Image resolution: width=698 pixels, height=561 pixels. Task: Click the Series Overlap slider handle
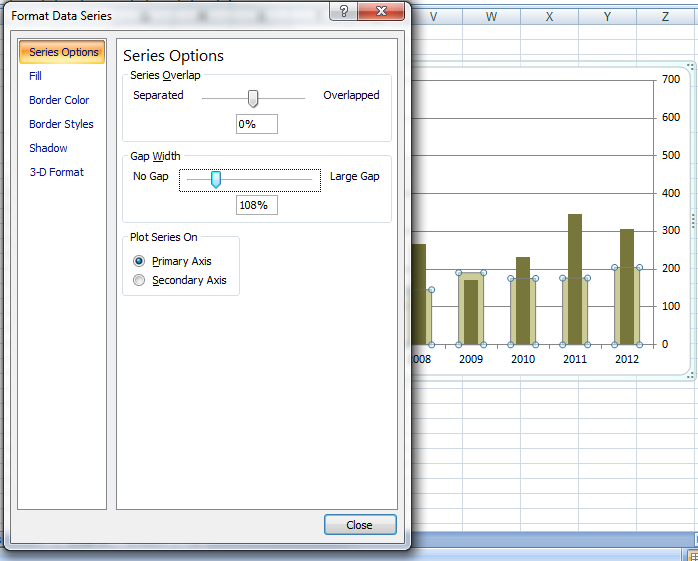click(x=253, y=97)
